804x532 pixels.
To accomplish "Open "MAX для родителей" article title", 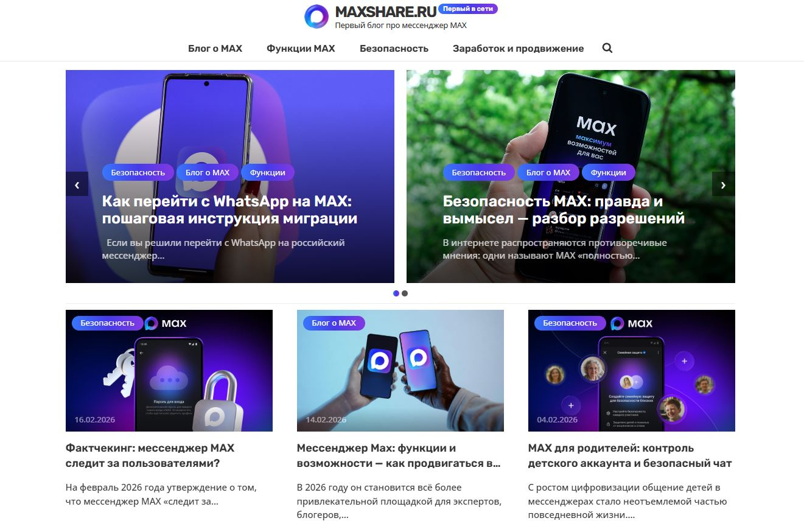I will click(630, 455).
